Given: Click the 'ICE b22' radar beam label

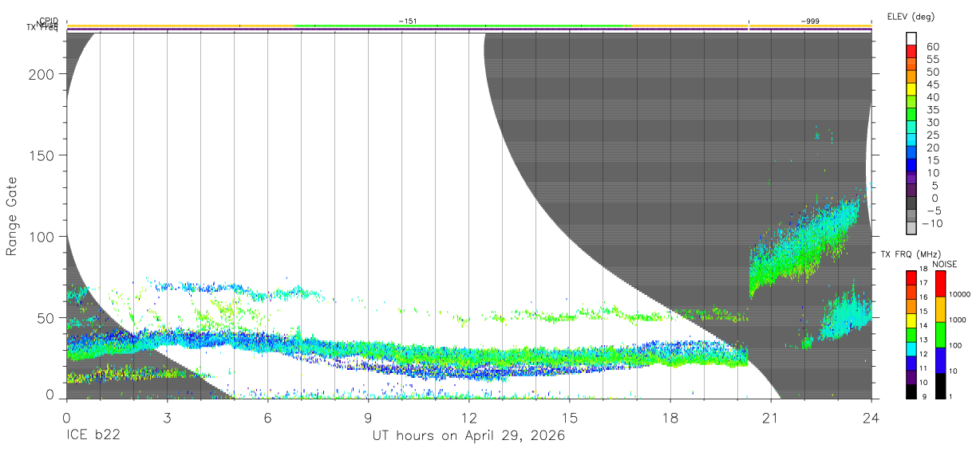Looking at the screenshot, I should tap(94, 436).
